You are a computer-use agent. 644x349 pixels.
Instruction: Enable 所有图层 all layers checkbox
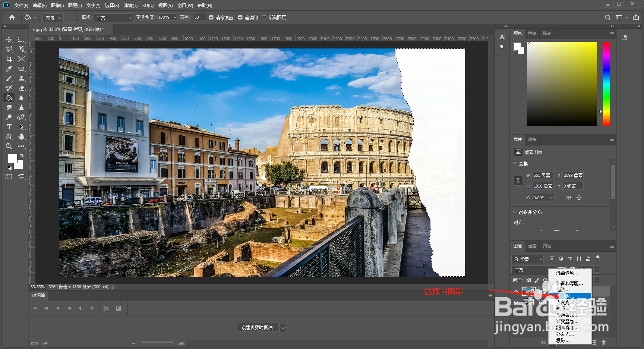(264, 18)
